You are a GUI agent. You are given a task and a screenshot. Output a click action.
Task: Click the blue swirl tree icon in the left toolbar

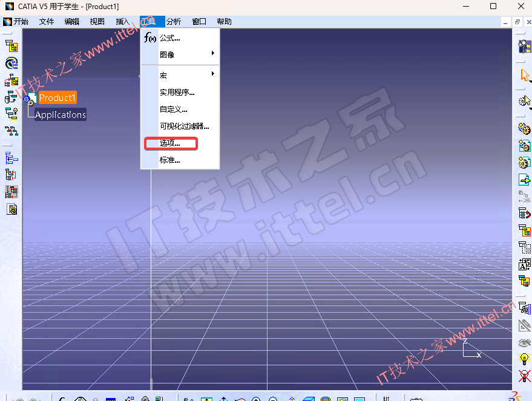11,64
